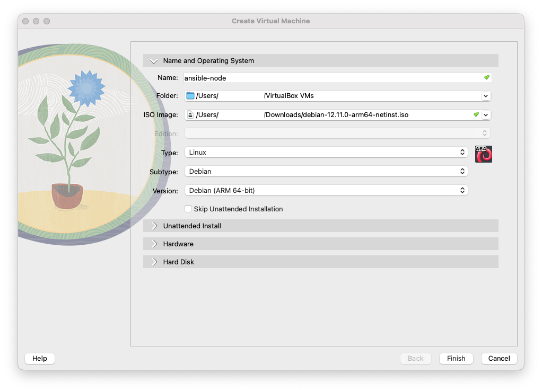
Task: Enable Skip Unattended Installation checkbox
Action: pos(188,209)
